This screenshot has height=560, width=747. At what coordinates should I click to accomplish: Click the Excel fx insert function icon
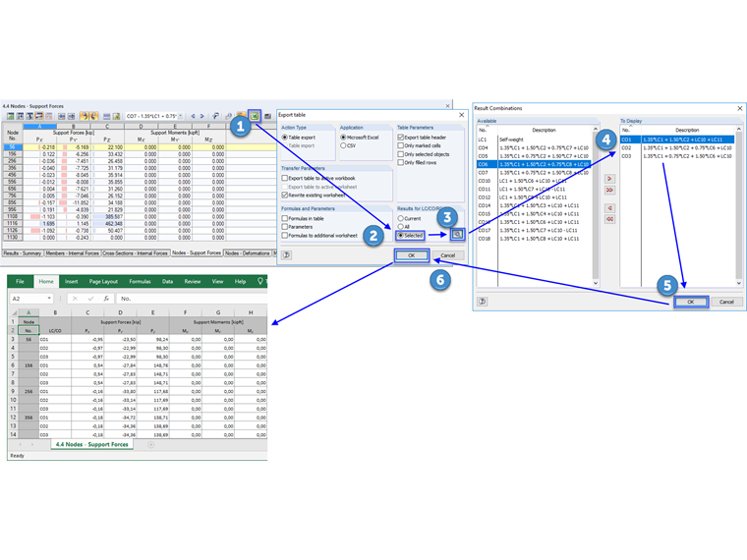106,299
